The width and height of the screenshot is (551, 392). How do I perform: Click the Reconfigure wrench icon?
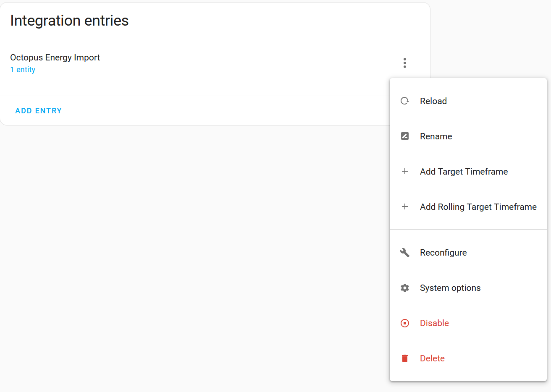(405, 253)
